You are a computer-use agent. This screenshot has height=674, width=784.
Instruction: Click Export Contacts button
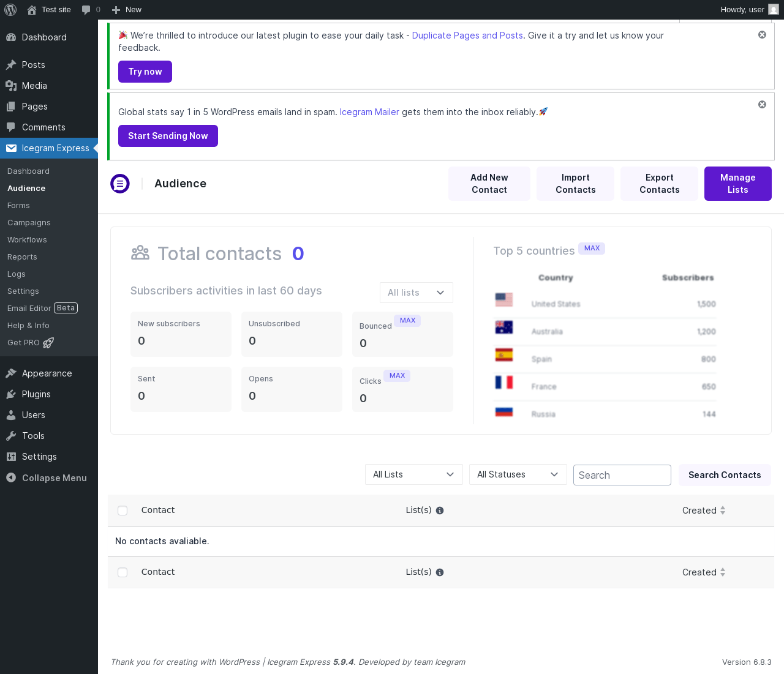[x=660, y=184]
